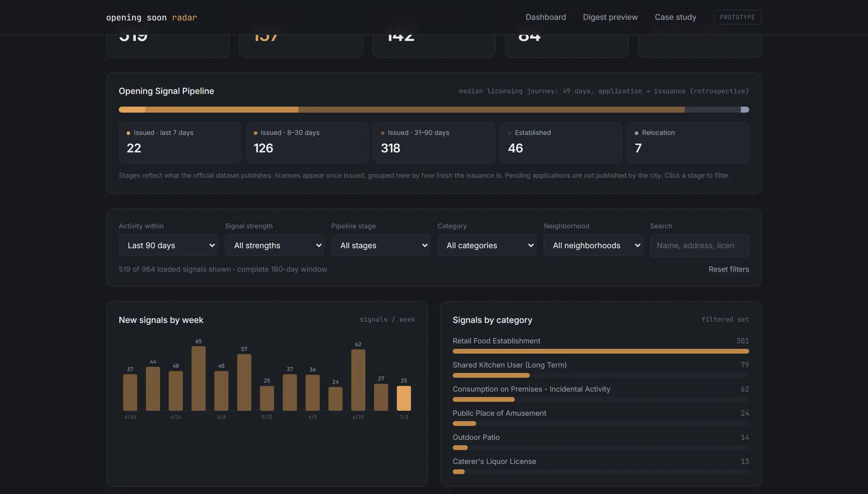Filter by Issued last 7 days stage
Image resolution: width=868 pixels, height=494 pixels.
(x=180, y=143)
